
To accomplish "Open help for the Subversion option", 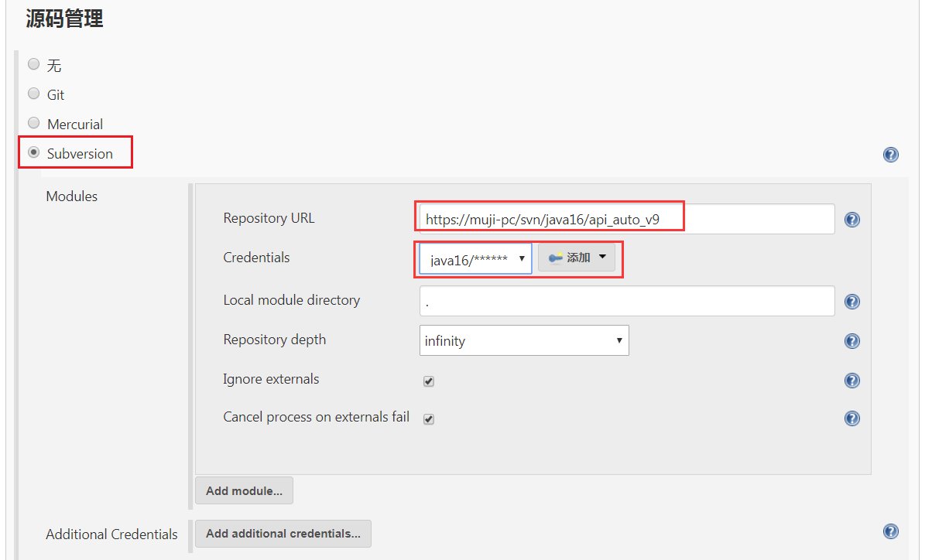I will [x=890, y=155].
